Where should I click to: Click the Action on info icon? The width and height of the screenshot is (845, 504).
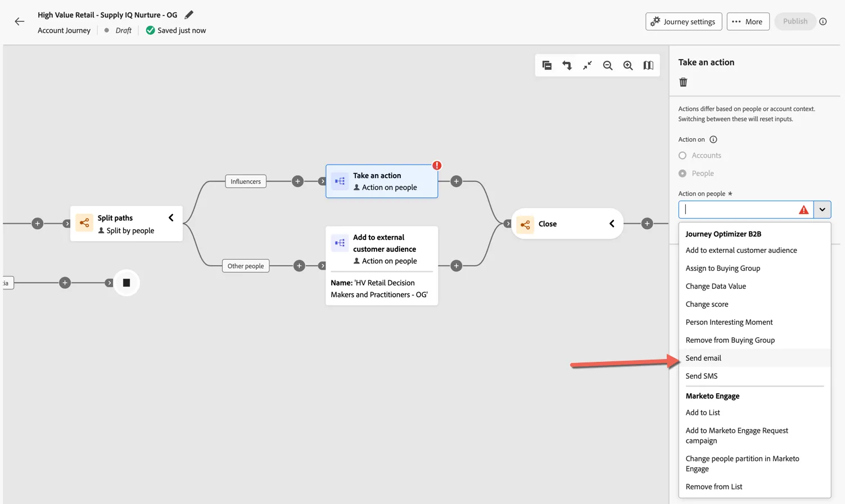[x=713, y=139]
